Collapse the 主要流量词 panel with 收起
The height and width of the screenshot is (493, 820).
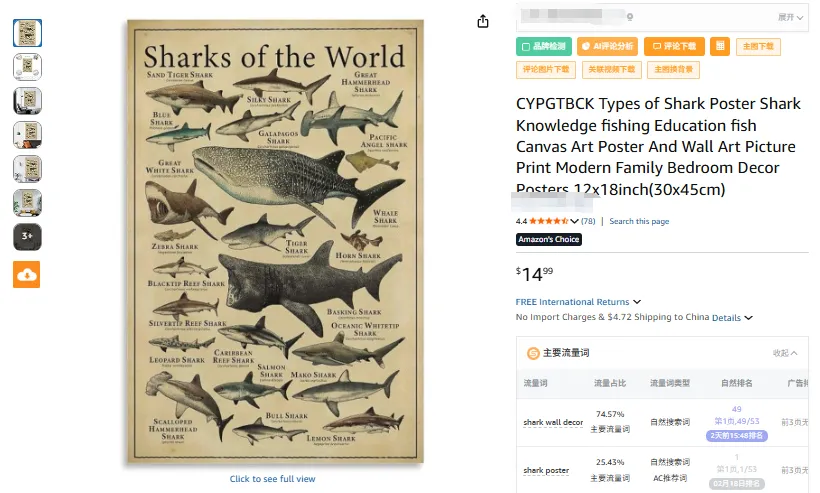click(785, 353)
